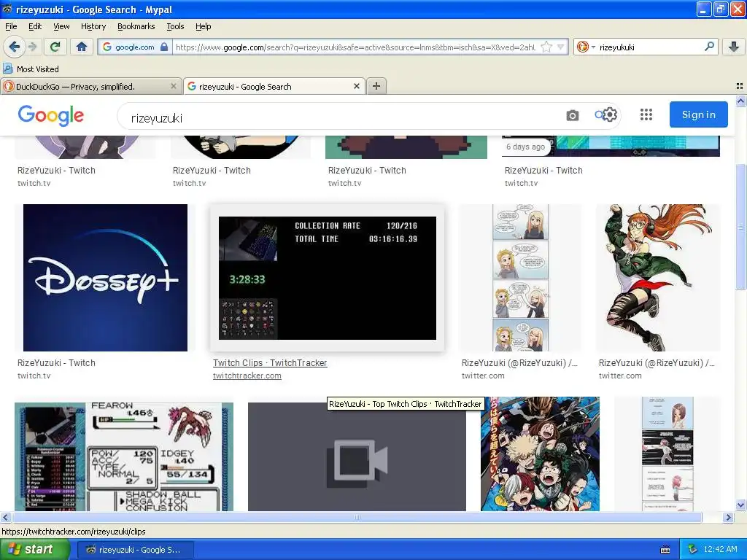747x560 pixels.
Task: Click the magnifier in the browser search box
Action: point(709,47)
